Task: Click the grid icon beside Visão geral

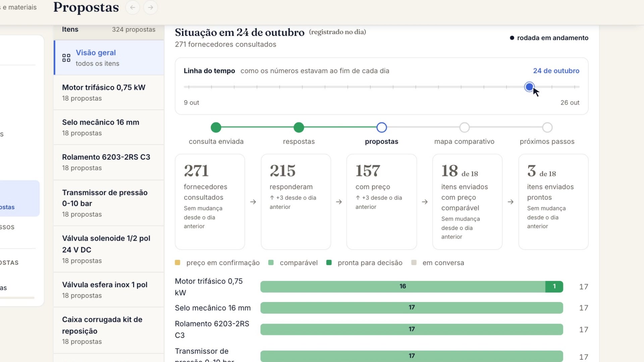Action: (x=66, y=58)
